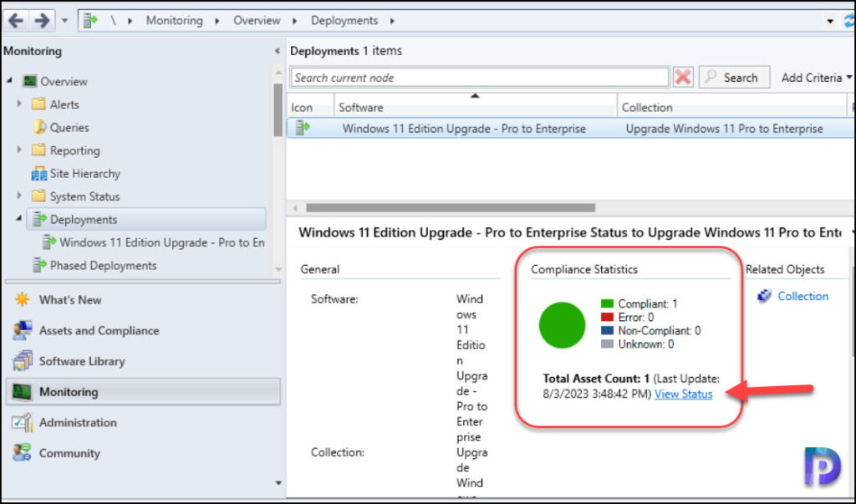Select Monitoring in the breadcrumb path

[174, 21]
